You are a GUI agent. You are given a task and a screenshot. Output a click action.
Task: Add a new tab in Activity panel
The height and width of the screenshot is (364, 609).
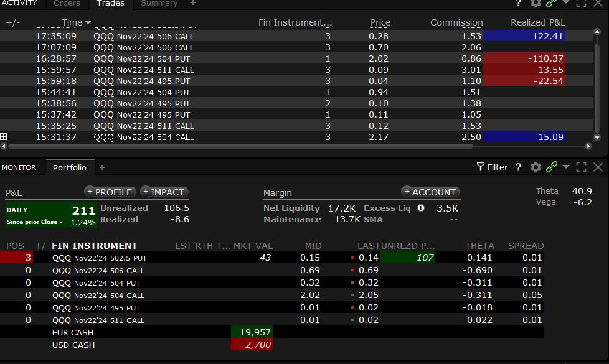[193, 3]
